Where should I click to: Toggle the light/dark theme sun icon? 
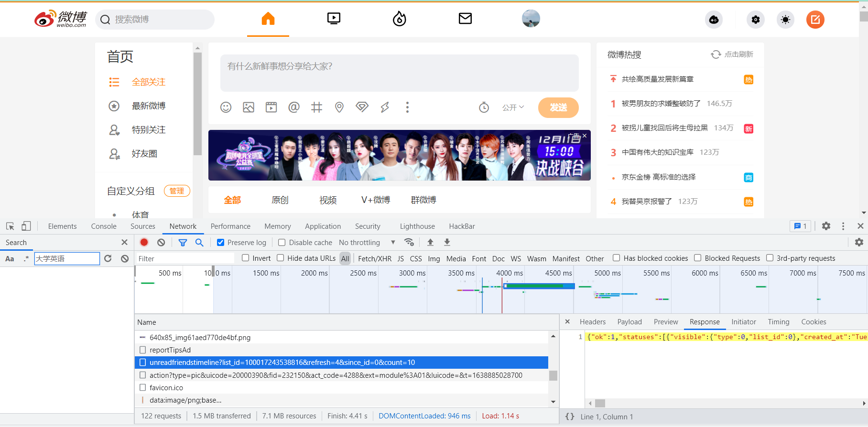[x=785, y=20]
